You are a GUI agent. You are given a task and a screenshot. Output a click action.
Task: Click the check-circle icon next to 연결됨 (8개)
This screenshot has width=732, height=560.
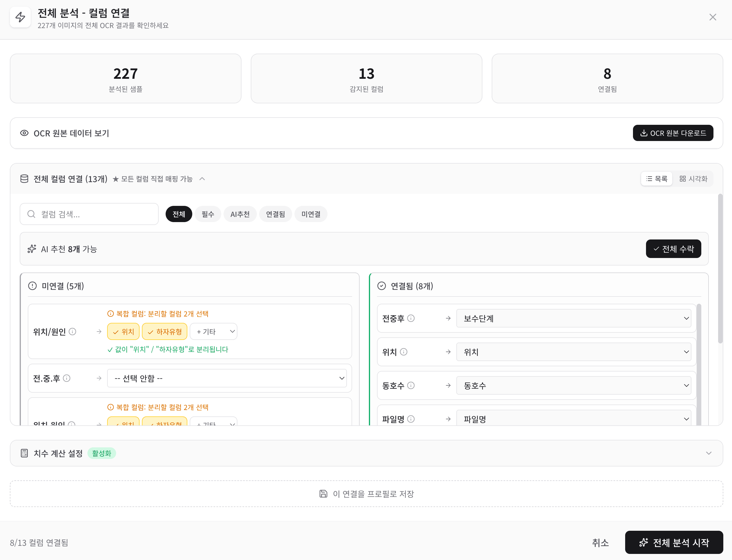382,286
